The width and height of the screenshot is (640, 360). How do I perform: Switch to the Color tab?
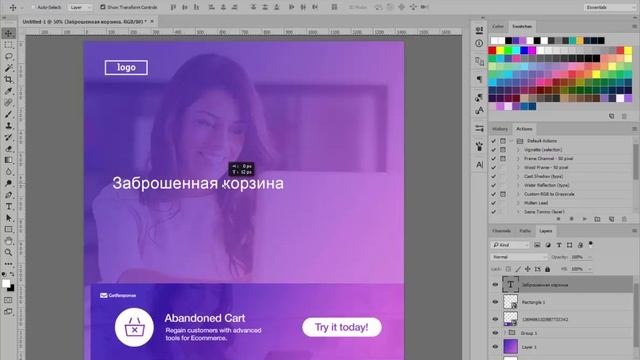(x=498, y=26)
